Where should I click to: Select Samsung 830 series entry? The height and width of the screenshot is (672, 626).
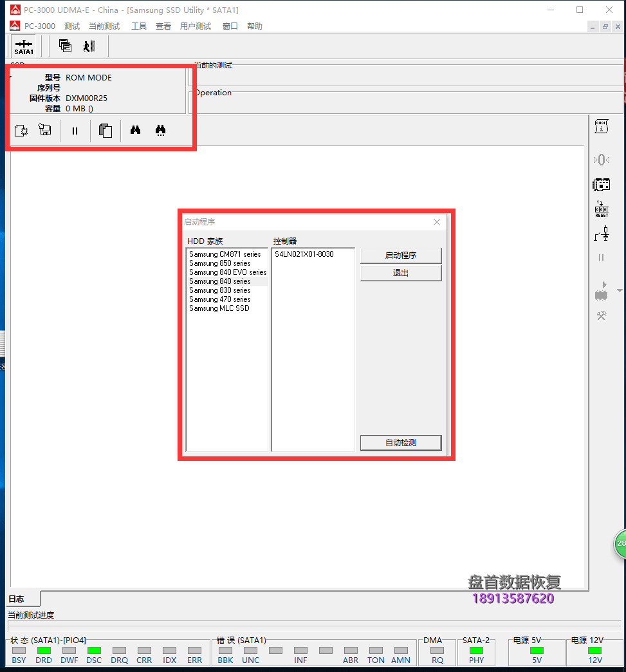(x=226, y=290)
